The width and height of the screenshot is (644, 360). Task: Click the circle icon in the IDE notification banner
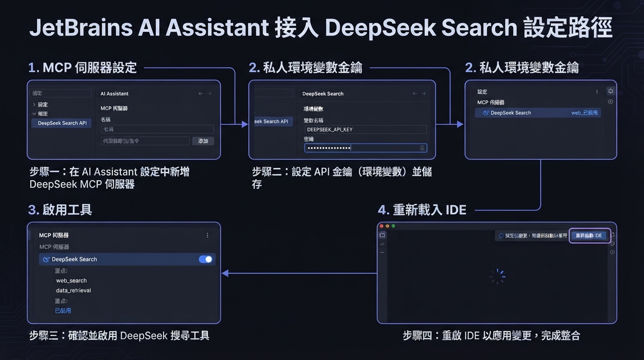coord(501,236)
